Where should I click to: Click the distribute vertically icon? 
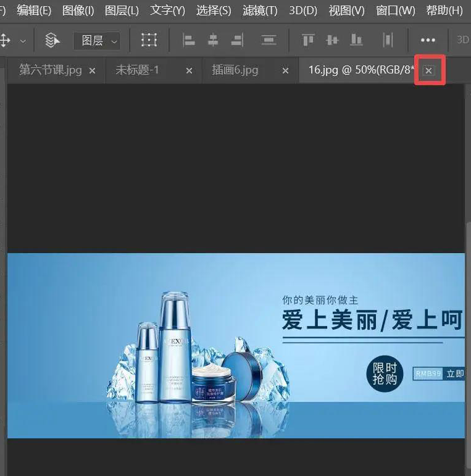[x=269, y=40]
